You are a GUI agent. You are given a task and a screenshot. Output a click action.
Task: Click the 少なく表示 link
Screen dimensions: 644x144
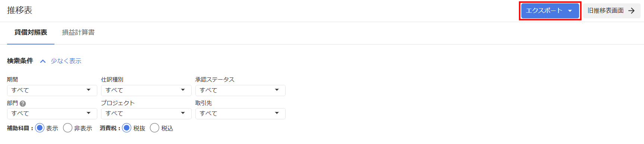click(x=66, y=61)
